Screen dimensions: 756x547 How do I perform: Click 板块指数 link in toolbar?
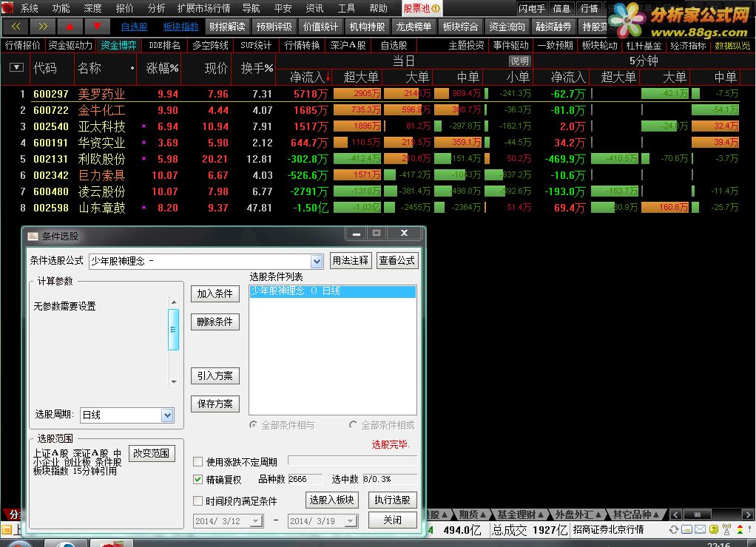click(x=180, y=27)
